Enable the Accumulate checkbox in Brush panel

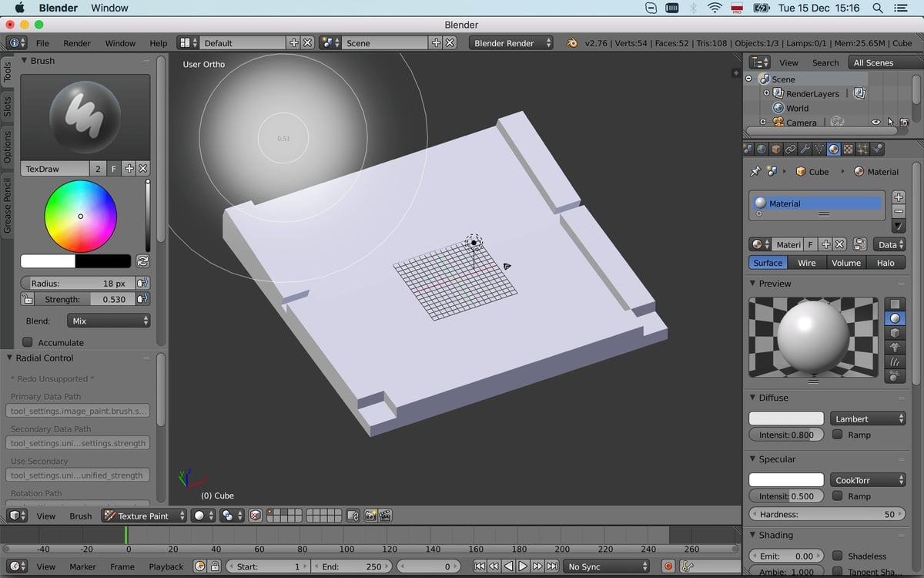click(x=28, y=342)
